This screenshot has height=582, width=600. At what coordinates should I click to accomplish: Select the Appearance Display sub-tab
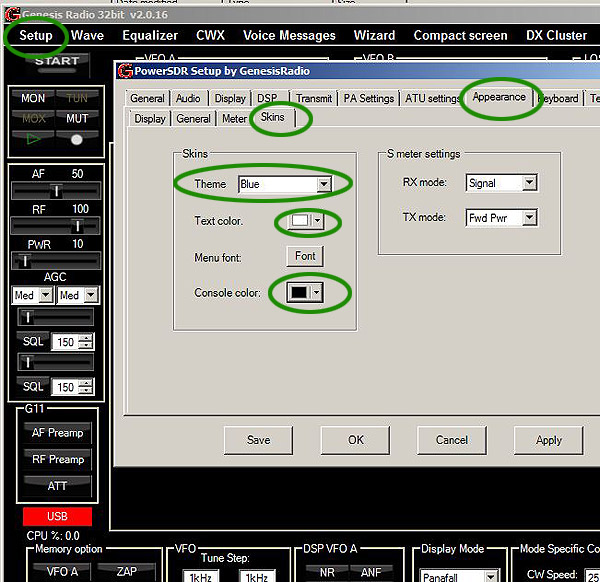150,119
